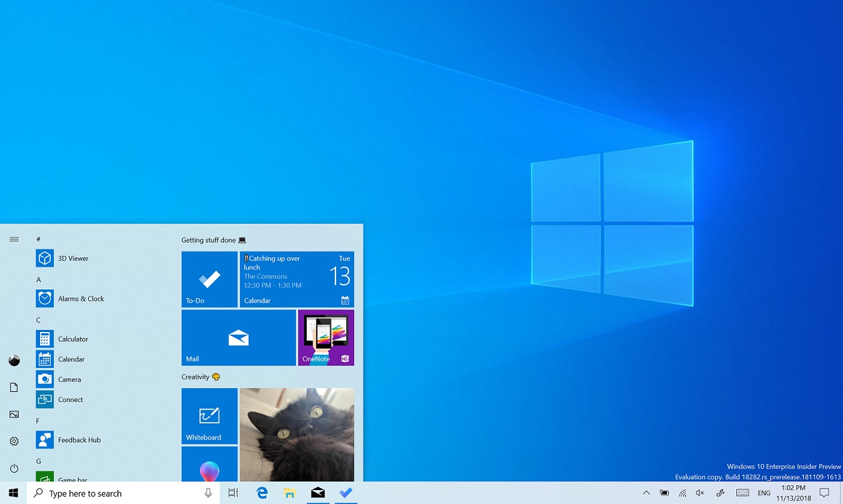Viewport: 843px width, 504px height.
Task: Expand the Start menu navigation pane
Action: (14, 239)
